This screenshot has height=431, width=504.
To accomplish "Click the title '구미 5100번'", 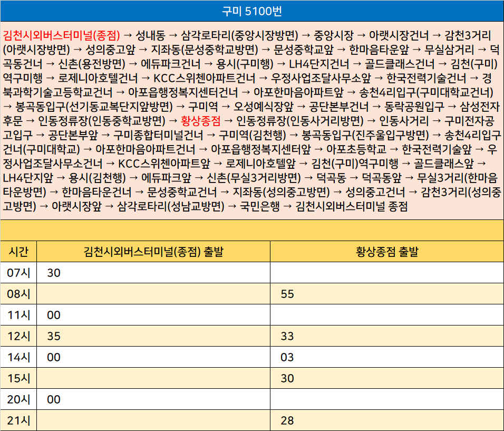I will [251, 11].
